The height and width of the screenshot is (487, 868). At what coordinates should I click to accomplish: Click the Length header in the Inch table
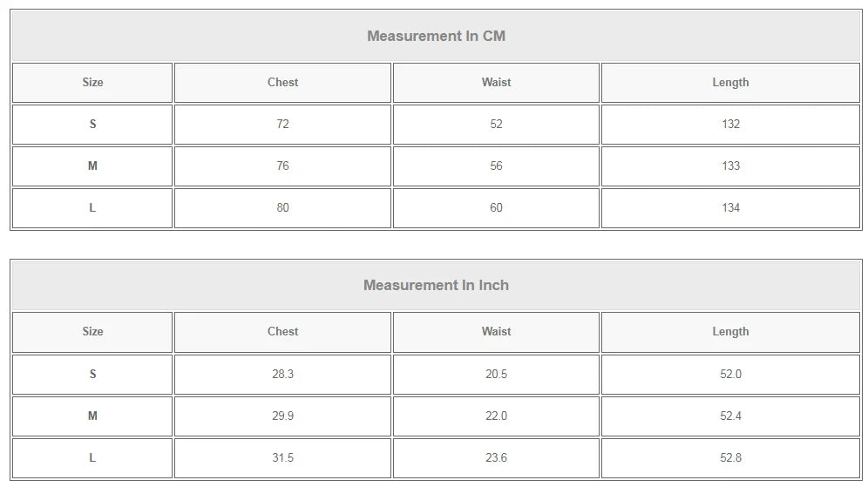point(730,332)
